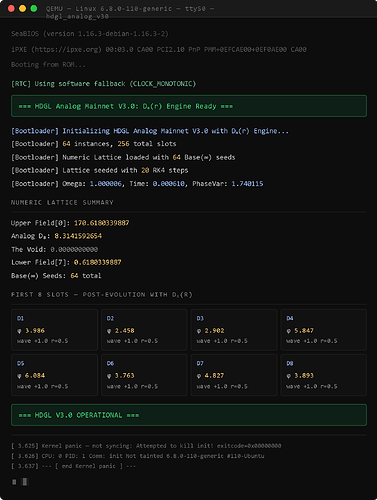This screenshot has height=500, width=377.
Task: Click the yellow minimize window button
Action: point(22,9)
